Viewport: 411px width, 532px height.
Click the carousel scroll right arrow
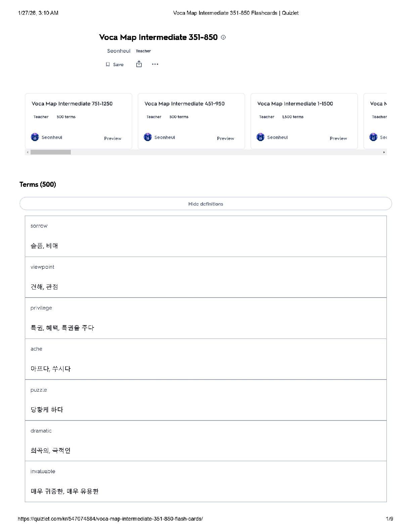pos(384,152)
